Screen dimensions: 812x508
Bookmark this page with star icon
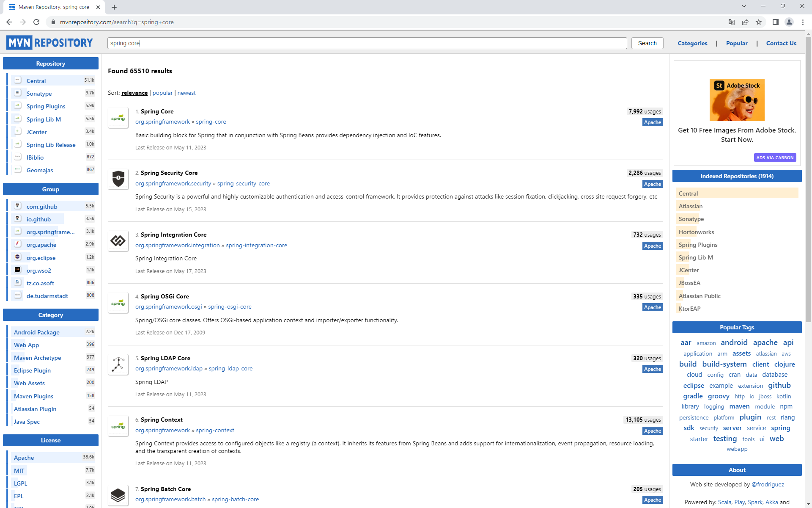point(759,22)
